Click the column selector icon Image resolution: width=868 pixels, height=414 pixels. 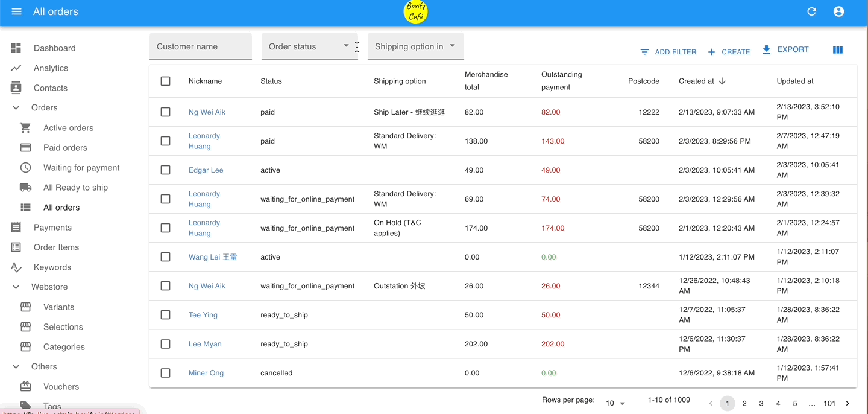(837, 50)
